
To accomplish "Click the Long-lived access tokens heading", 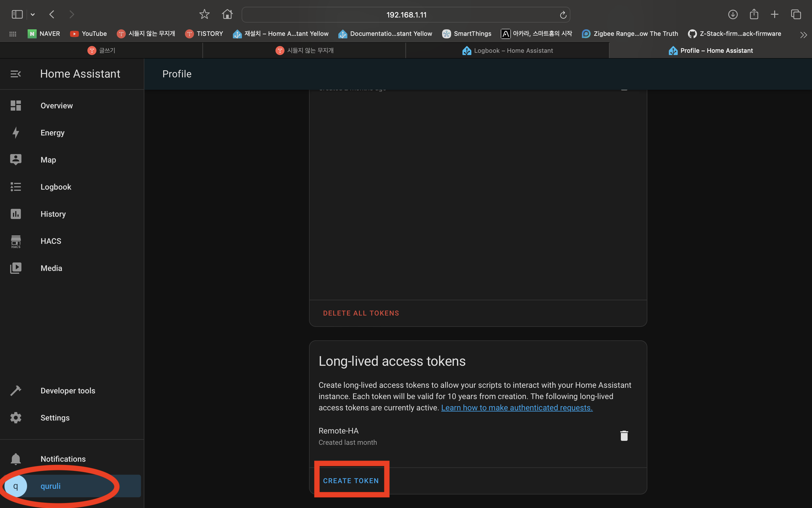I will pyautogui.click(x=392, y=361).
